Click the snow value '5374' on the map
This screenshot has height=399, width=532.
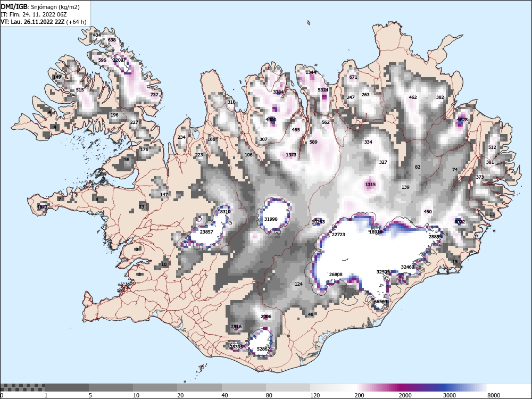point(323,90)
